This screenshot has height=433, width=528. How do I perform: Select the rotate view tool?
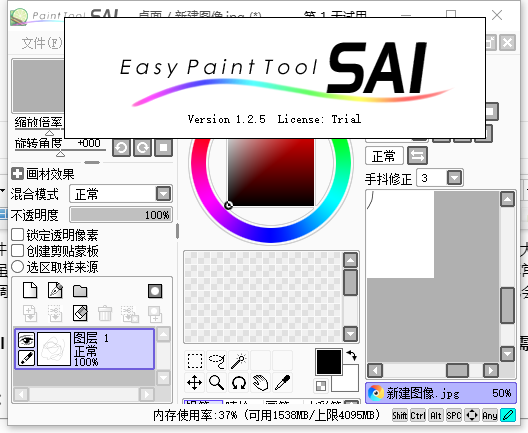[239, 382]
